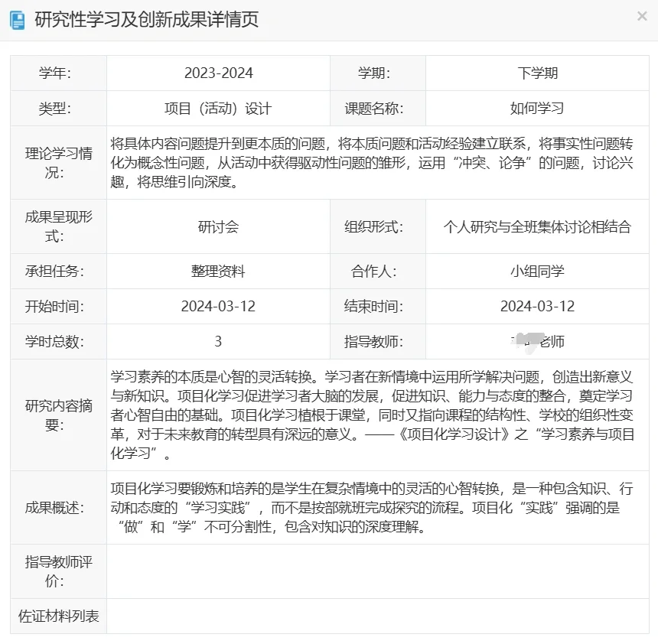Select the 成果呈现形式 value 研讨会
Image resolution: width=658 pixels, height=644 pixels.
click(217, 226)
